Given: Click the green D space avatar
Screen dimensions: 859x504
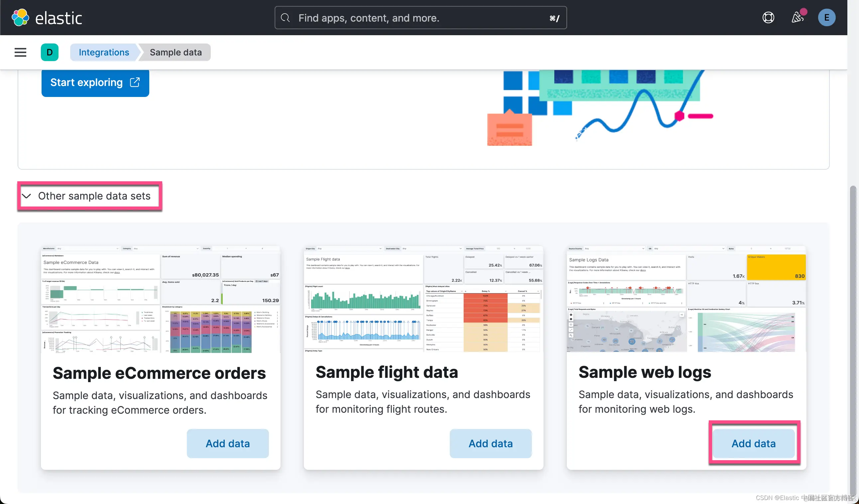Looking at the screenshot, I should pyautogui.click(x=50, y=52).
